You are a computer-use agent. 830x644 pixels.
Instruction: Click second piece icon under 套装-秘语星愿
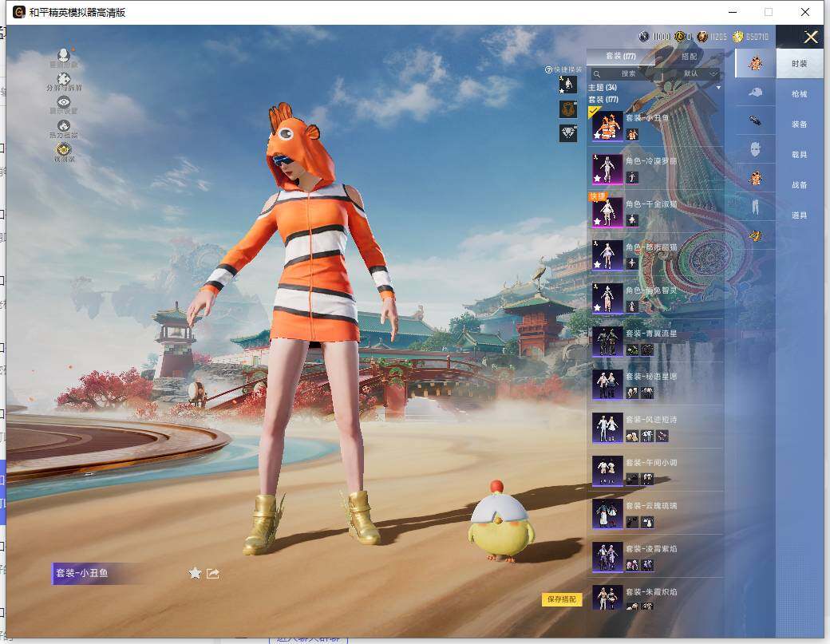point(647,393)
